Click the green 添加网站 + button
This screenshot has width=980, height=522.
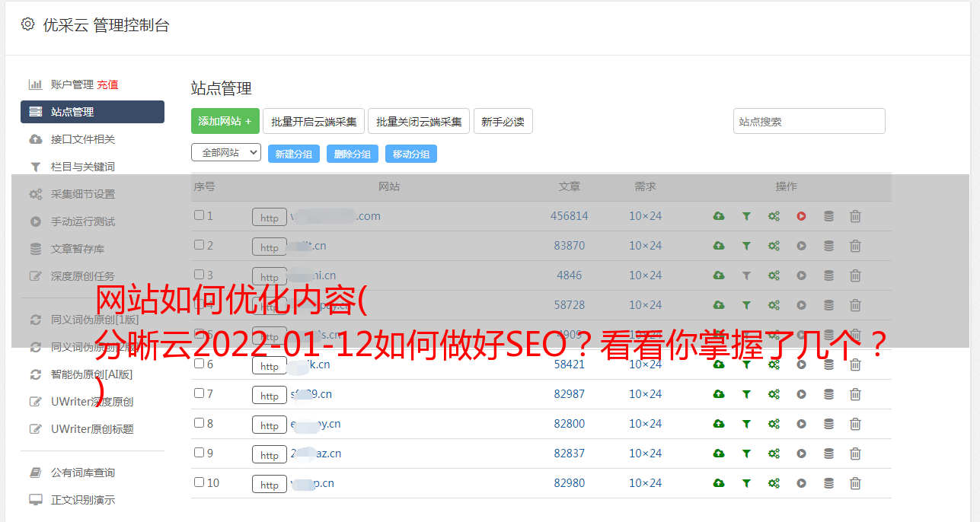point(225,121)
